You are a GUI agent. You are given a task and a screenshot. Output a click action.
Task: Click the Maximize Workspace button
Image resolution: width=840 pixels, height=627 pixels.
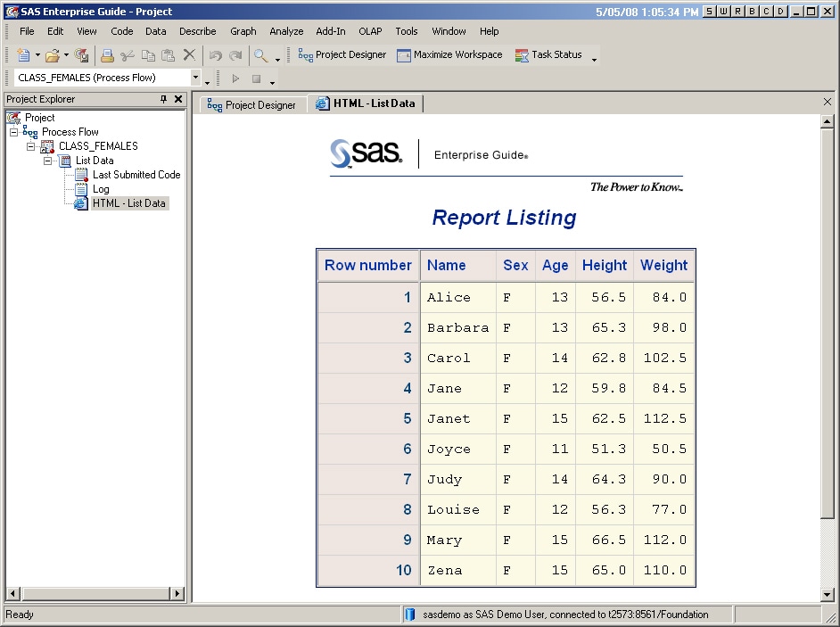[449, 54]
